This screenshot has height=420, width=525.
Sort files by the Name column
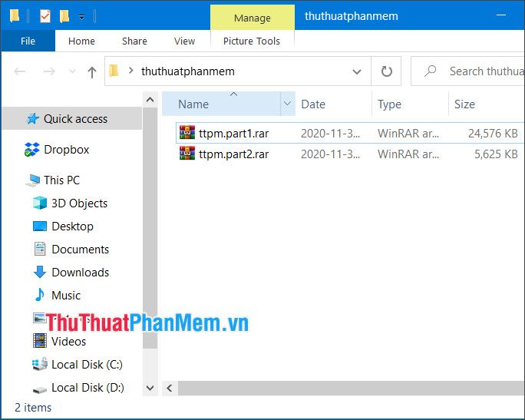click(x=221, y=104)
